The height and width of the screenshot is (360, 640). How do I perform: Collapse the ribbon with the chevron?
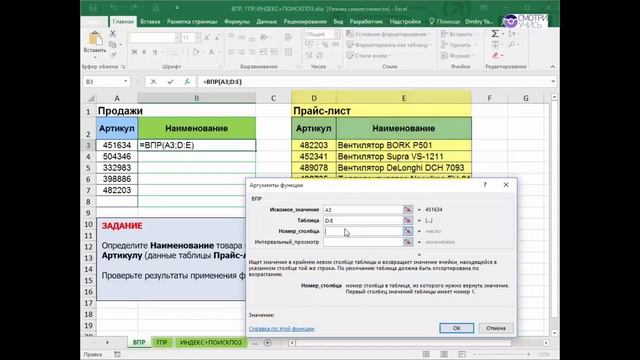(x=553, y=67)
